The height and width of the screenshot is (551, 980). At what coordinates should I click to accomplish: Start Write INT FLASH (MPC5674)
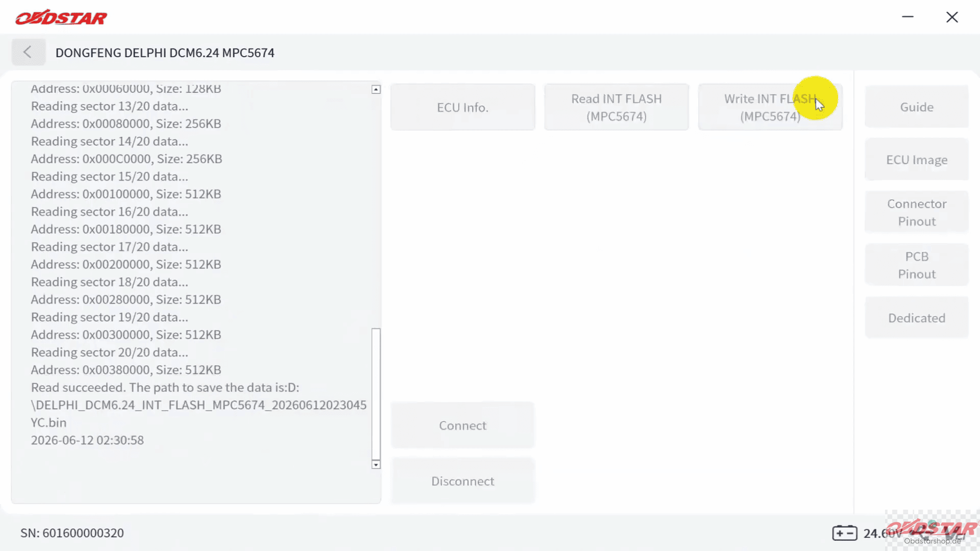[x=770, y=107]
